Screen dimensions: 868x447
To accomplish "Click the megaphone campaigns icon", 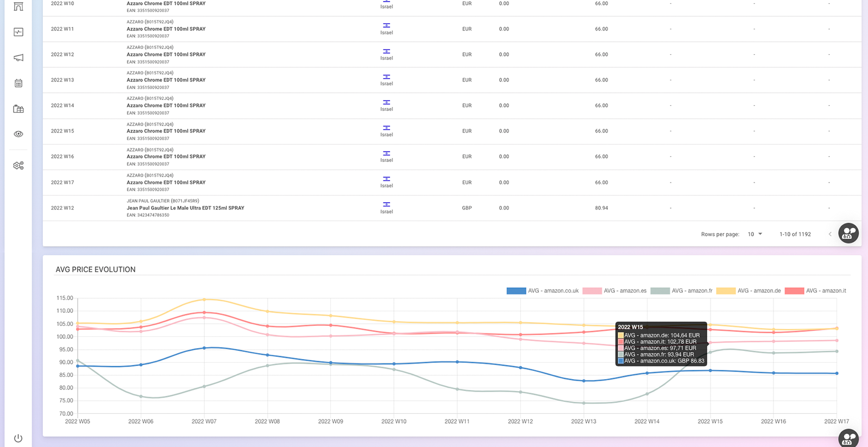I will [18, 58].
